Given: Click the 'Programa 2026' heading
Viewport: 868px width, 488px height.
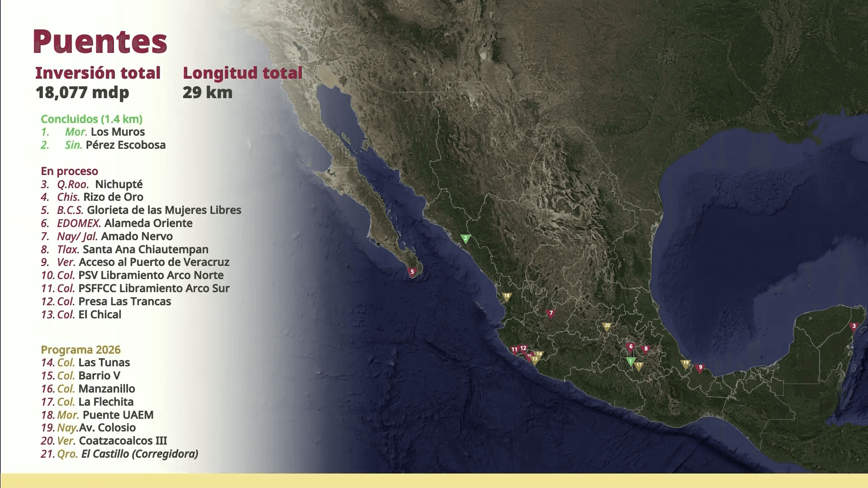Looking at the screenshot, I should [81, 350].
